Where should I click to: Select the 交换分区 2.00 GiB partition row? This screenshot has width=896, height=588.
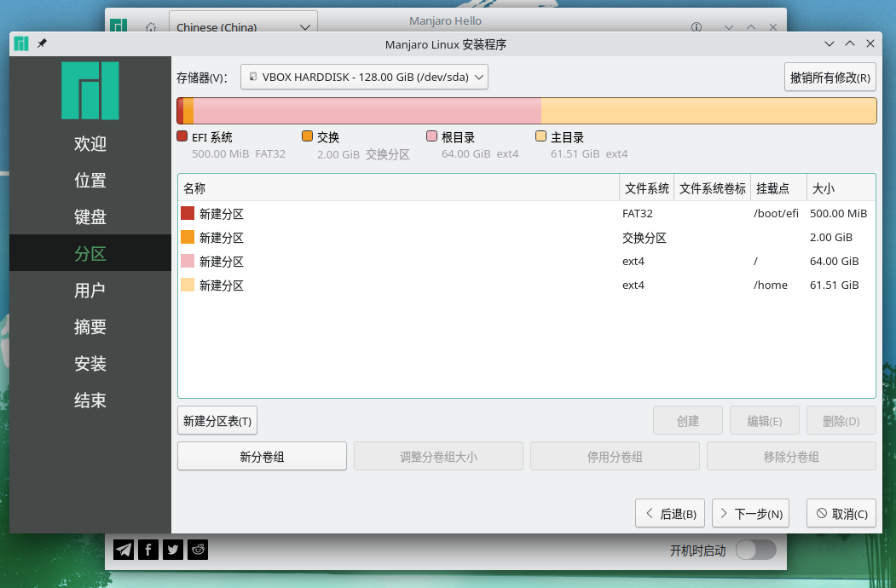tap(526, 237)
